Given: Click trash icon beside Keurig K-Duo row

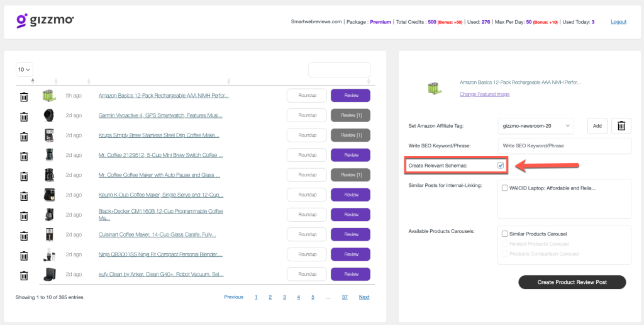Looking at the screenshot, I should pyautogui.click(x=24, y=195).
